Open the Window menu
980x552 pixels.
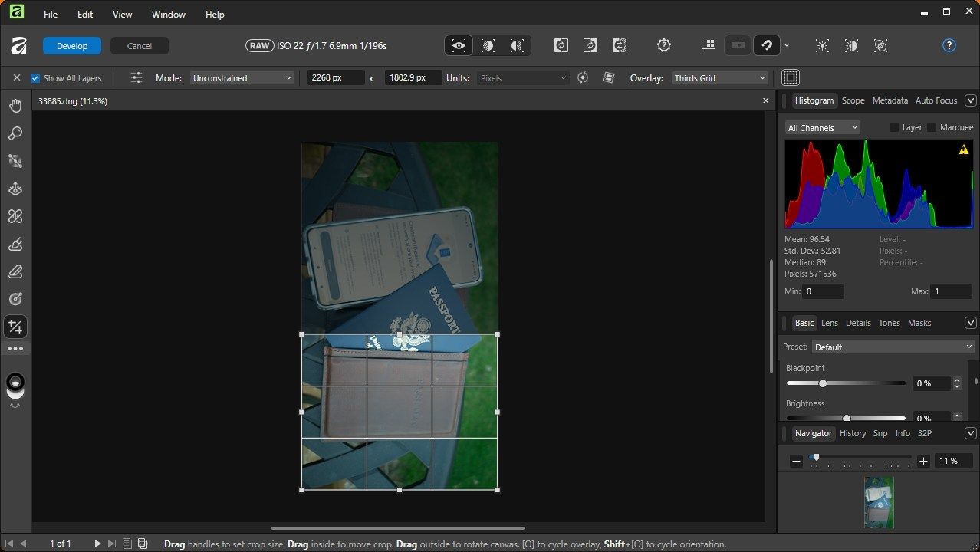pyautogui.click(x=169, y=15)
